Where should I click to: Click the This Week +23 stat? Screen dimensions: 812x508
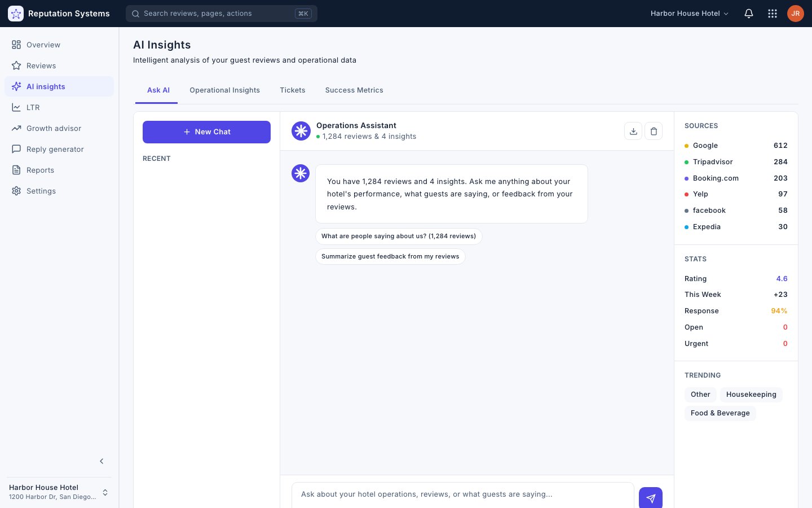pos(736,295)
